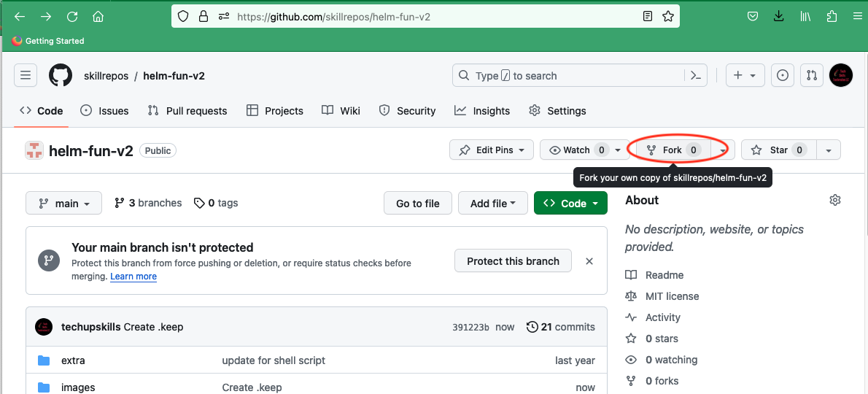The height and width of the screenshot is (394, 868).
Task: Open the GitHub hamburger navigation menu
Action: point(26,75)
